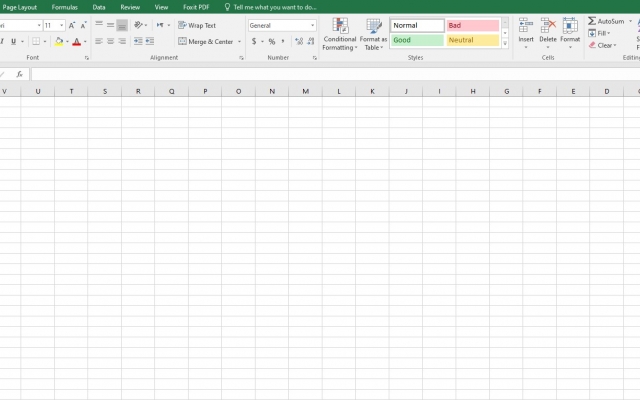Open the Clear dropdown in Editing group
The image size is (640, 400).
coord(602,45)
